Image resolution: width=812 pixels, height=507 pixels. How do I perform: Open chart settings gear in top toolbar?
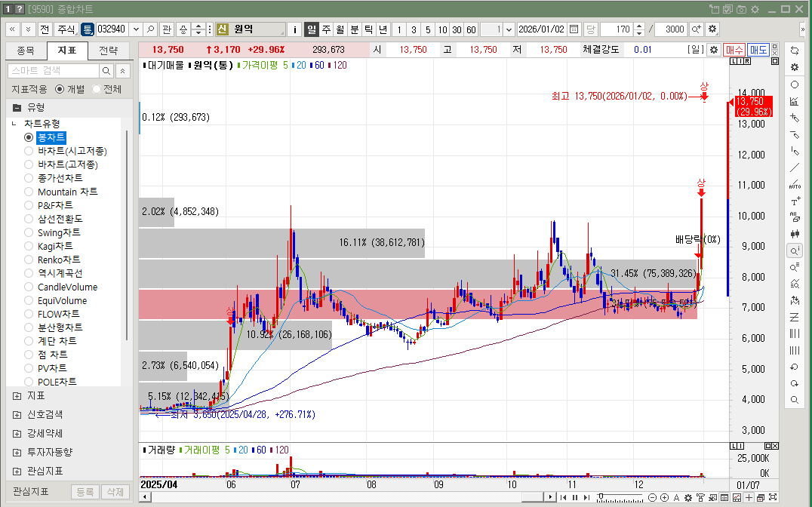712,29
